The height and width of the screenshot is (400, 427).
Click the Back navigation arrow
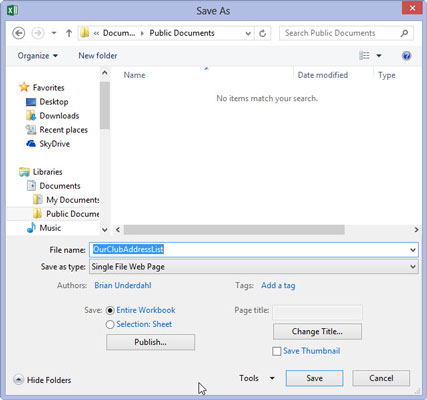click(x=19, y=33)
